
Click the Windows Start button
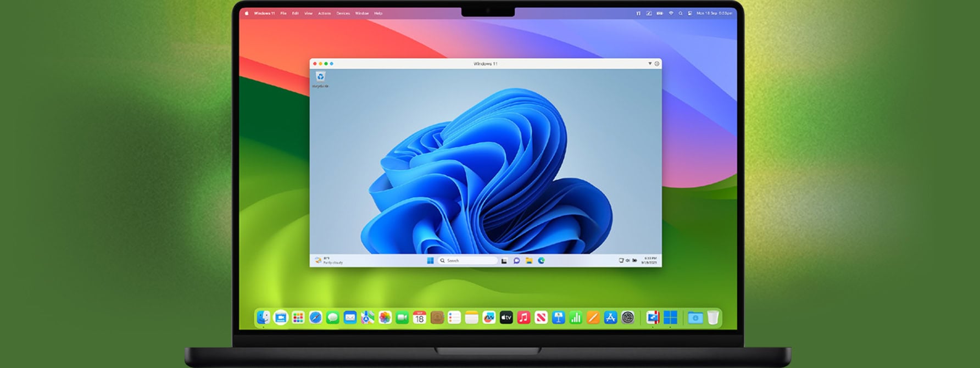(x=430, y=260)
